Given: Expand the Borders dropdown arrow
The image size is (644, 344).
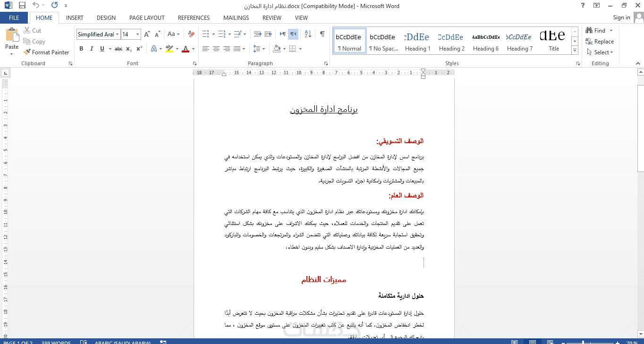Looking at the screenshot, I should pyautogui.click(x=300, y=49).
